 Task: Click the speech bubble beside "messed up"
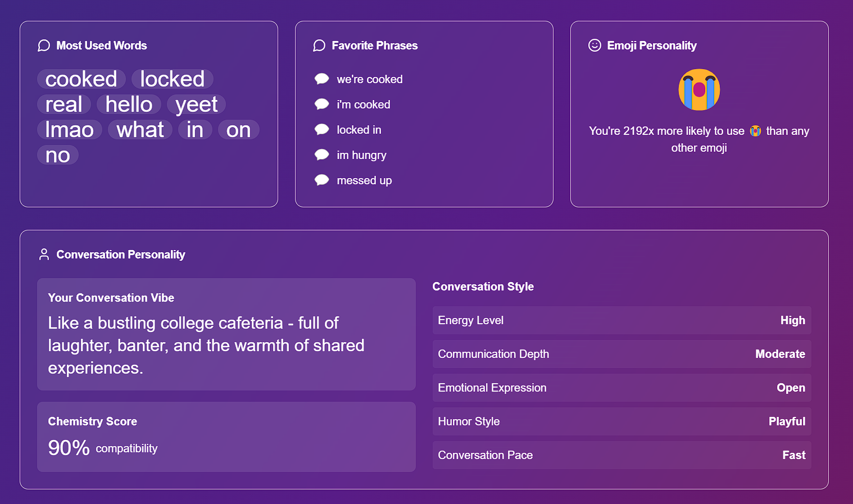coord(322,180)
